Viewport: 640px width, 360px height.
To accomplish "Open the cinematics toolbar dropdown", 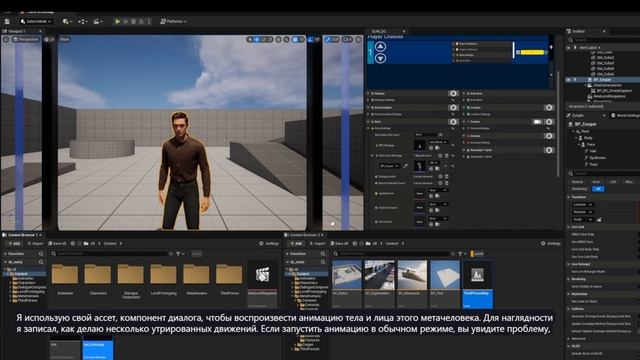I will pos(98,21).
